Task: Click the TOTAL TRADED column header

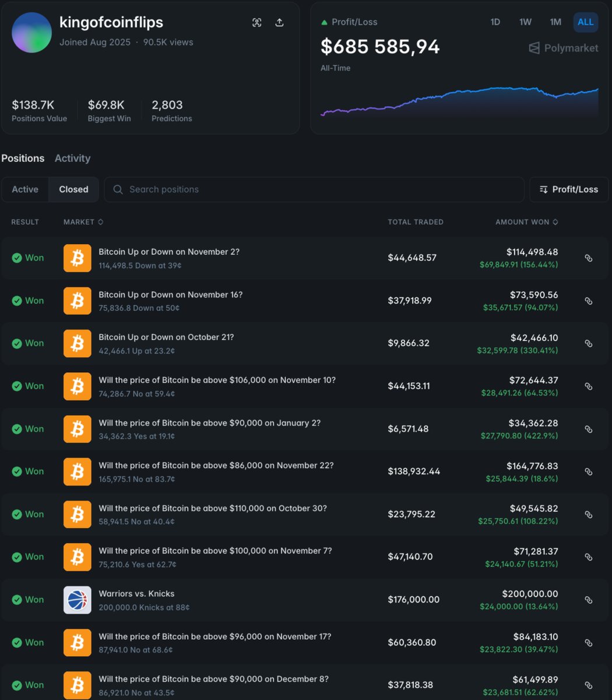Action: 416,222
